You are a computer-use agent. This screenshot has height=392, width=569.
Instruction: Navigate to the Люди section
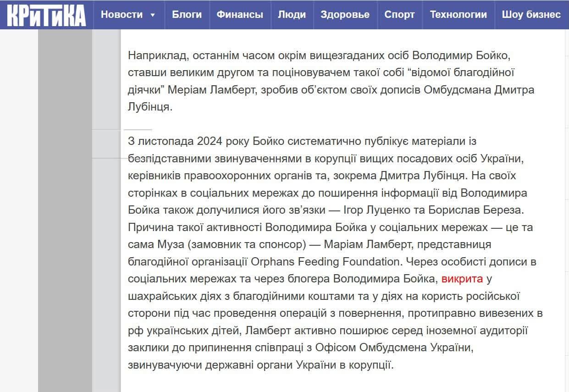pos(292,15)
